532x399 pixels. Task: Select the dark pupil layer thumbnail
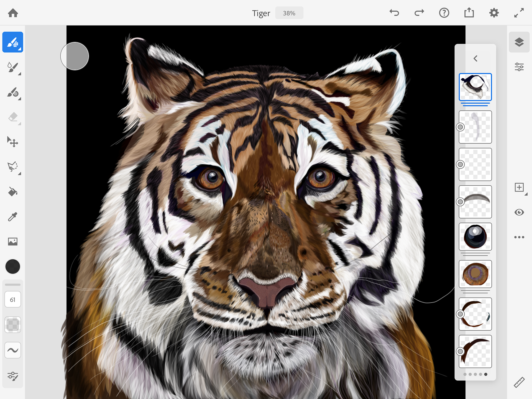(x=475, y=237)
